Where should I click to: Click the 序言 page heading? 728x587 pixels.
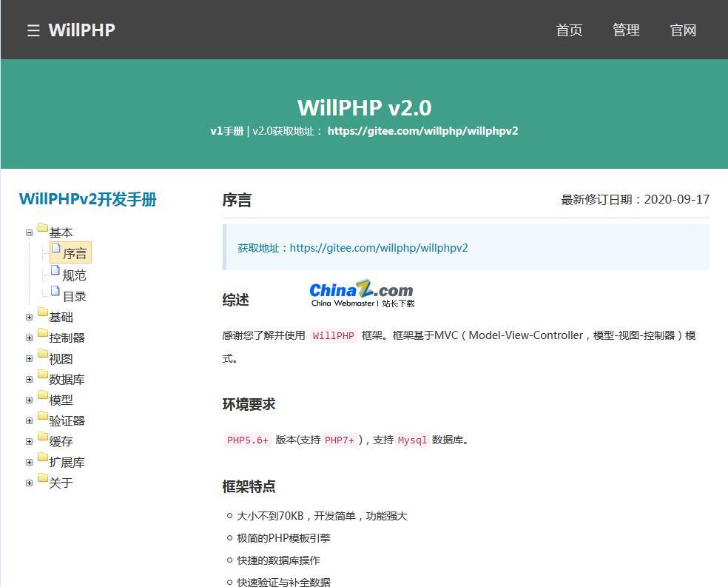pos(237,200)
